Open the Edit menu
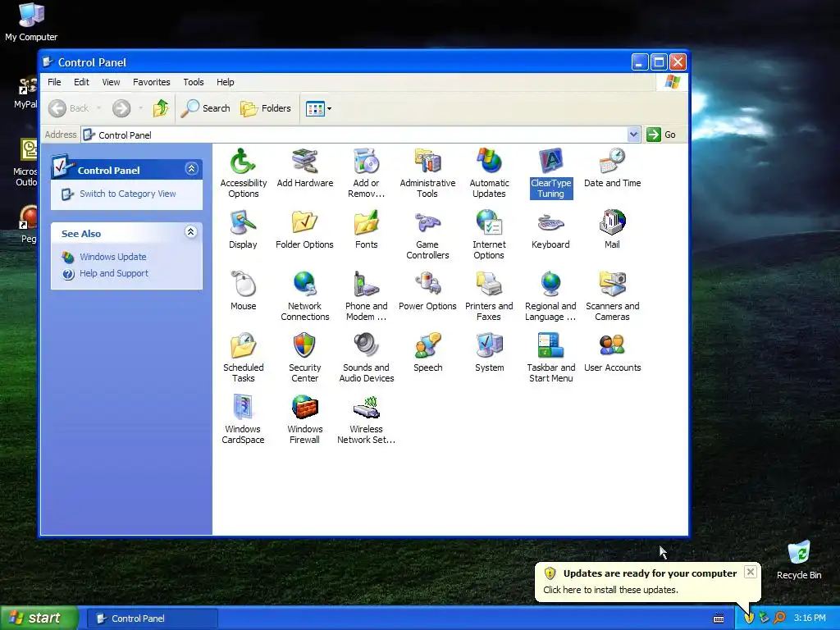840x630 pixels. click(x=81, y=82)
